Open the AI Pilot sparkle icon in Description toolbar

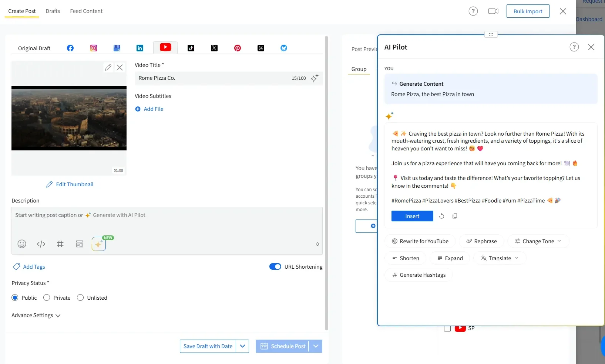tap(98, 244)
